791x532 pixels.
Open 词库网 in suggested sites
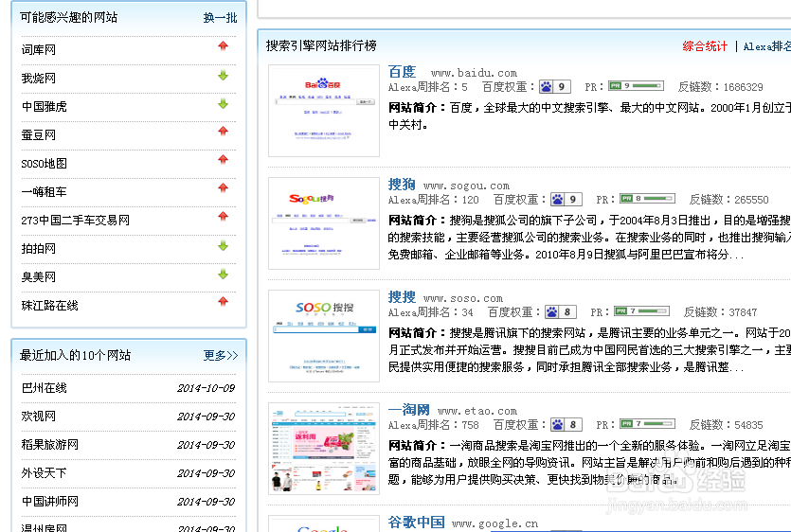(38, 50)
